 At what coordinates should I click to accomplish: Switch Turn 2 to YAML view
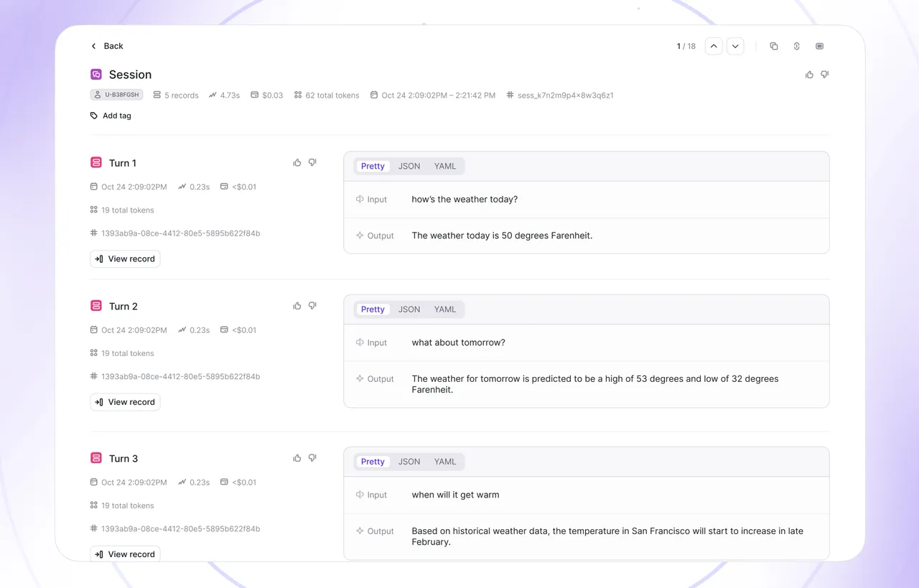[445, 309]
